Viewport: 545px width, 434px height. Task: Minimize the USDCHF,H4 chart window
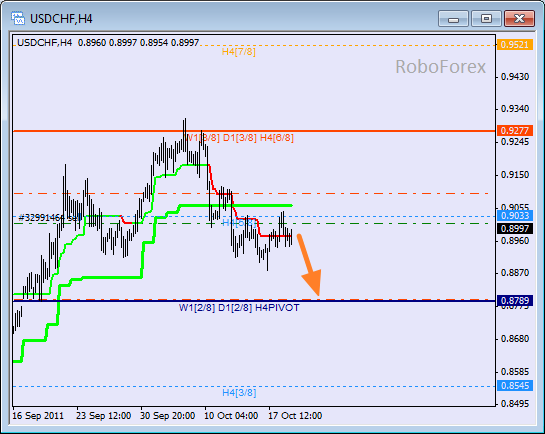pos(453,18)
